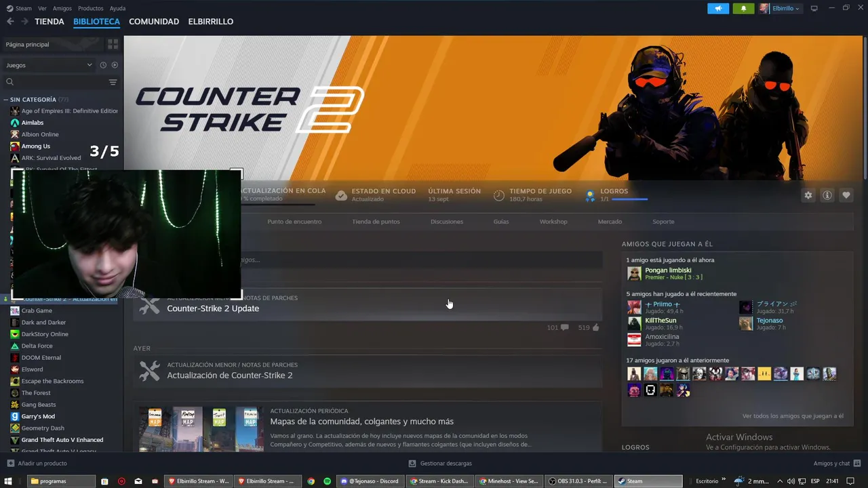
Task: Select Dark and Darker
Action: (43, 323)
